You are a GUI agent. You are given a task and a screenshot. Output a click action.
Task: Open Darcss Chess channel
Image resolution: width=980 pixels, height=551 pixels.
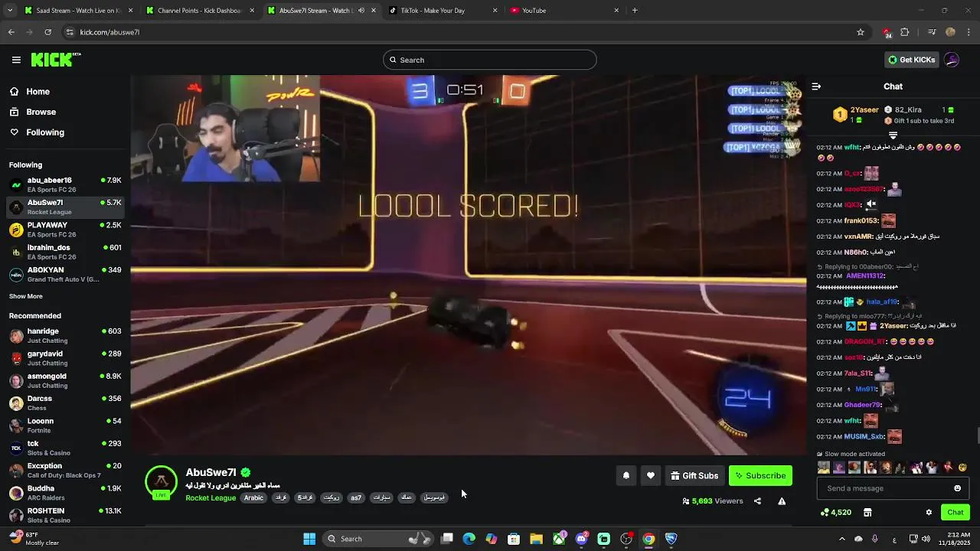(65, 403)
